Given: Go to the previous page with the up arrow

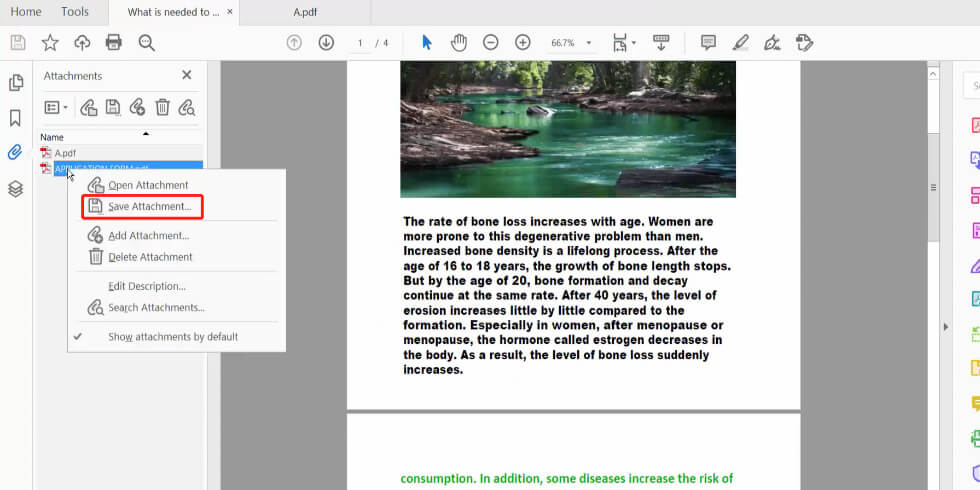Looking at the screenshot, I should (294, 42).
